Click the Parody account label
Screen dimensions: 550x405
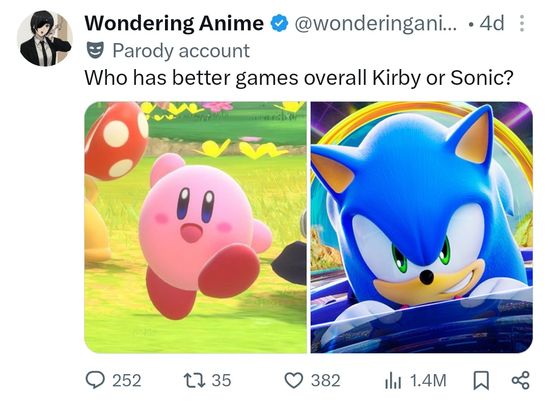[181, 50]
